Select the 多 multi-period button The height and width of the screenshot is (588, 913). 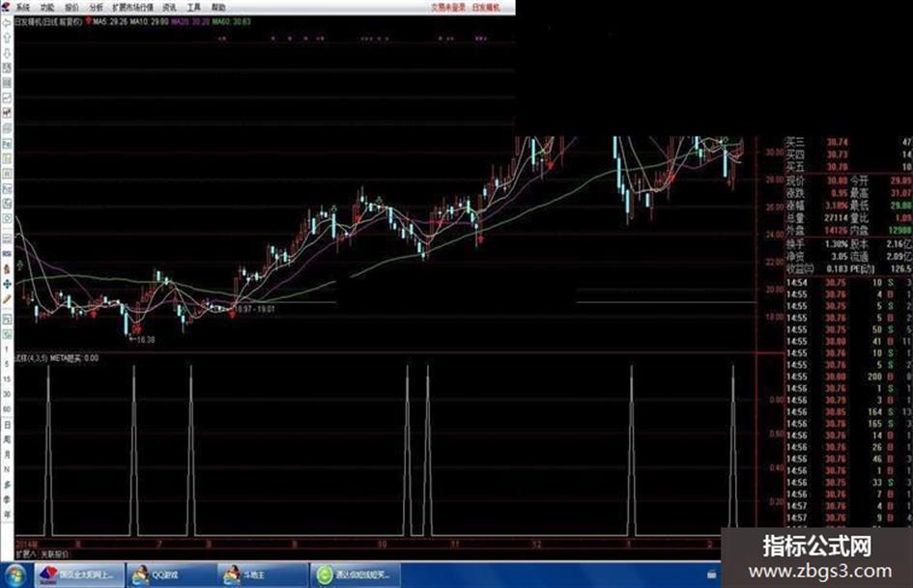[7, 485]
